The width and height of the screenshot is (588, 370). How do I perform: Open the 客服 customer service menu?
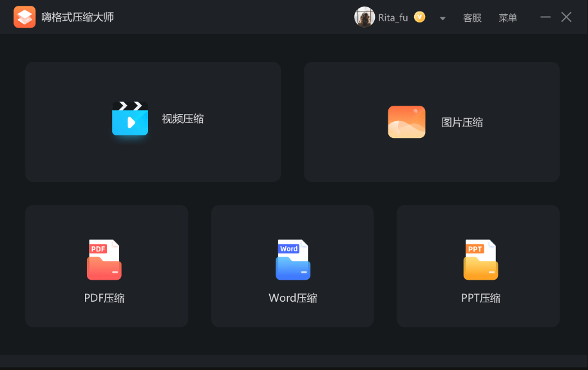[x=472, y=17]
